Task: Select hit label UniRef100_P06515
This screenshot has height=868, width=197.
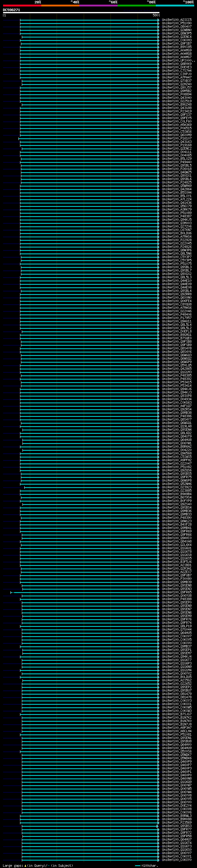Action: [177, 128]
